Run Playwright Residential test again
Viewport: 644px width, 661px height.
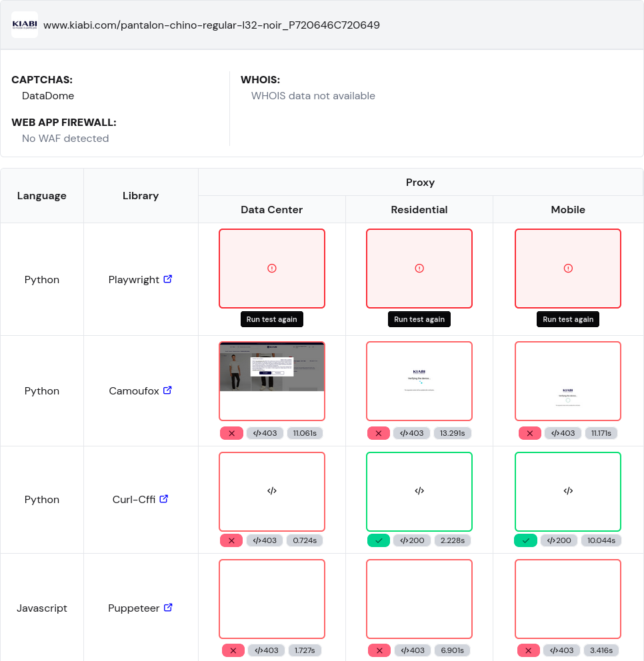419,319
